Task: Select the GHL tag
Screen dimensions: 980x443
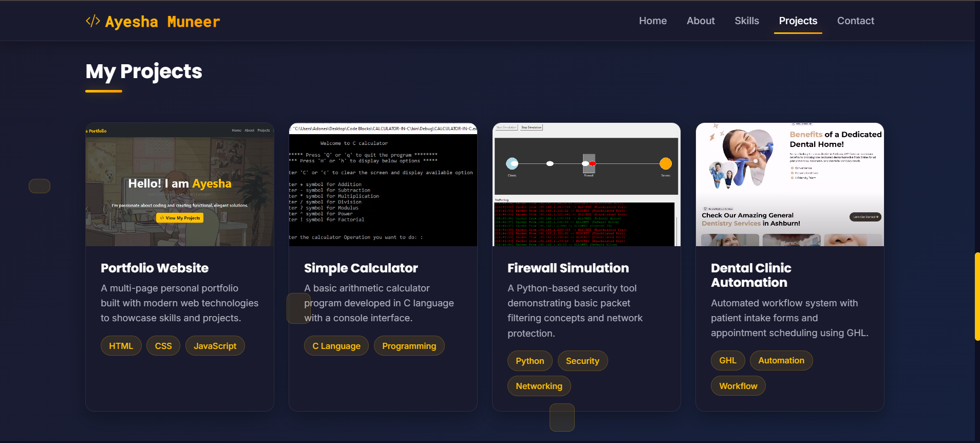Action: click(728, 360)
